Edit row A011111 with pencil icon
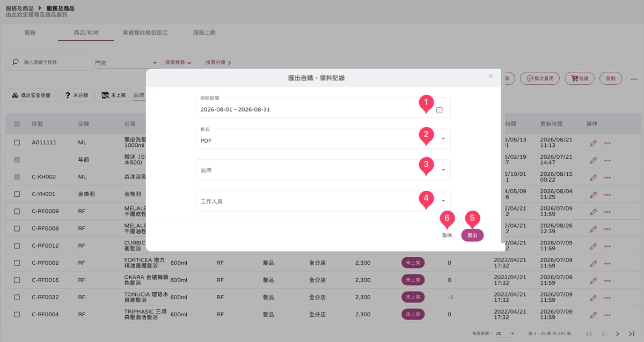Image resolution: width=644 pixels, height=342 pixels. [593, 143]
